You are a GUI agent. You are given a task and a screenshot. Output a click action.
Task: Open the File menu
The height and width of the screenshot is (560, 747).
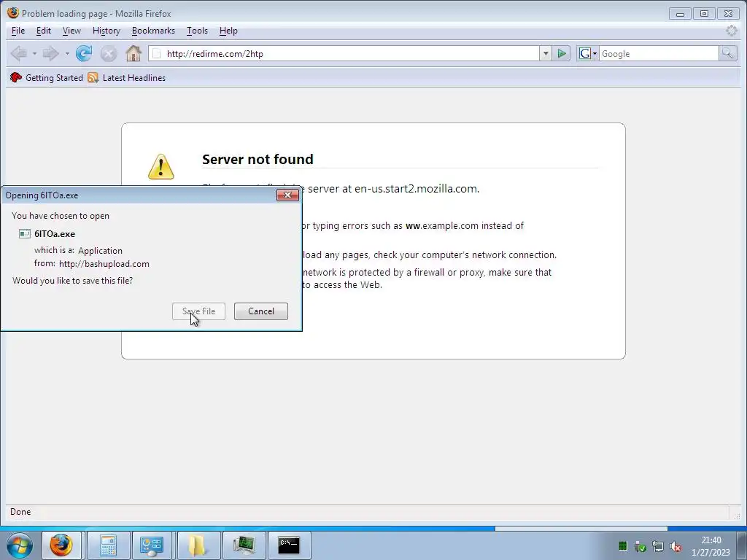pos(18,31)
